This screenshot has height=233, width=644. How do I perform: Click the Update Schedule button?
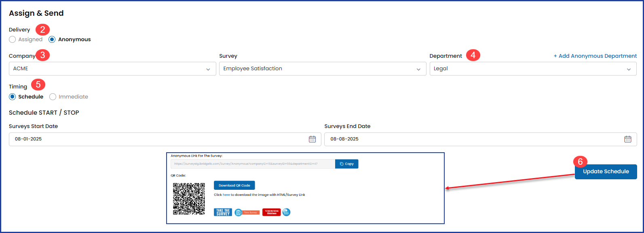coord(606,172)
